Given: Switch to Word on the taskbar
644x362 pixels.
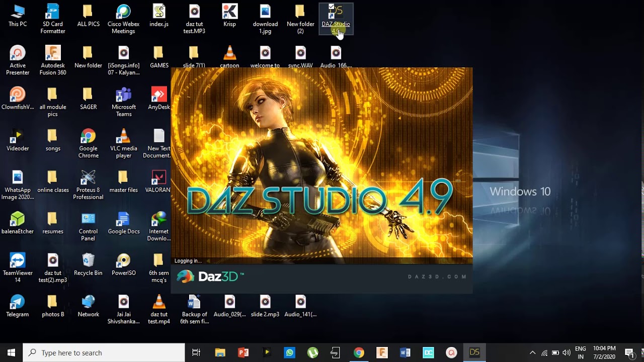Looking at the screenshot, I should point(405,352).
